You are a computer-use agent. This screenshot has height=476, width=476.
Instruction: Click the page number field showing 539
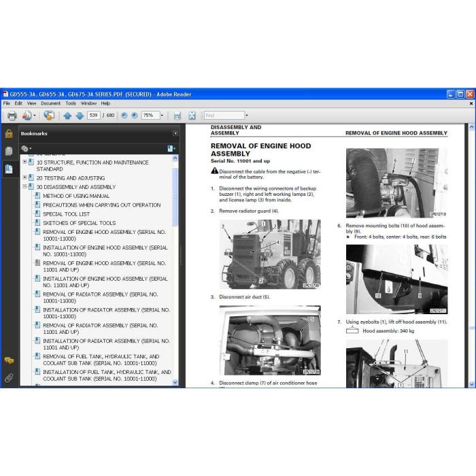pyautogui.click(x=94, y=116)
